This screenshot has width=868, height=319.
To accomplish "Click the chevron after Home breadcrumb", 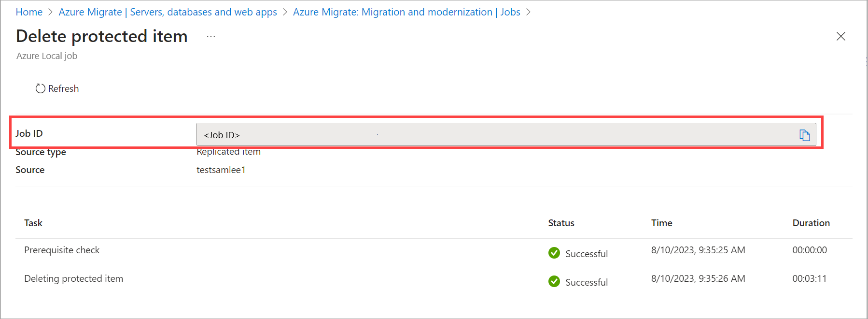I will click(50, 12).
